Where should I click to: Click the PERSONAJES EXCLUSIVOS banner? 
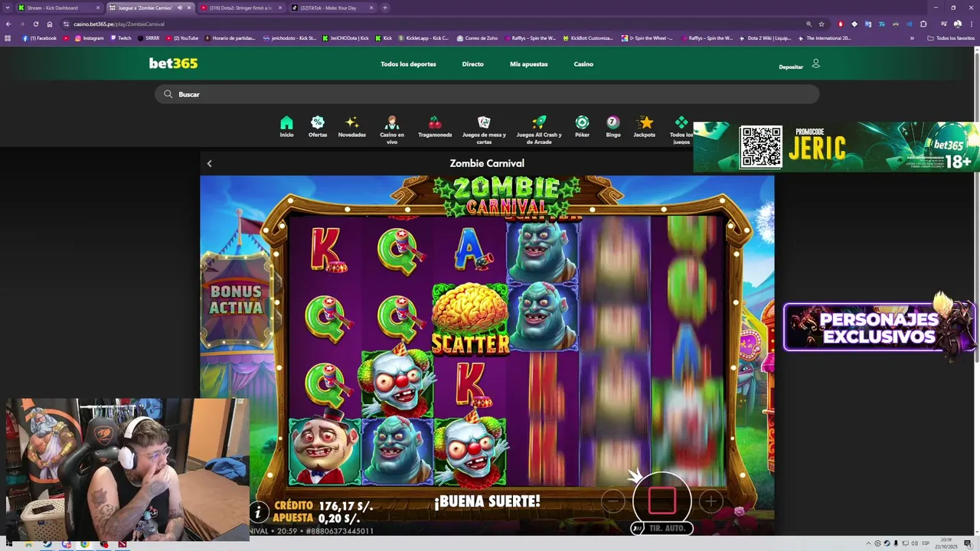879,328
